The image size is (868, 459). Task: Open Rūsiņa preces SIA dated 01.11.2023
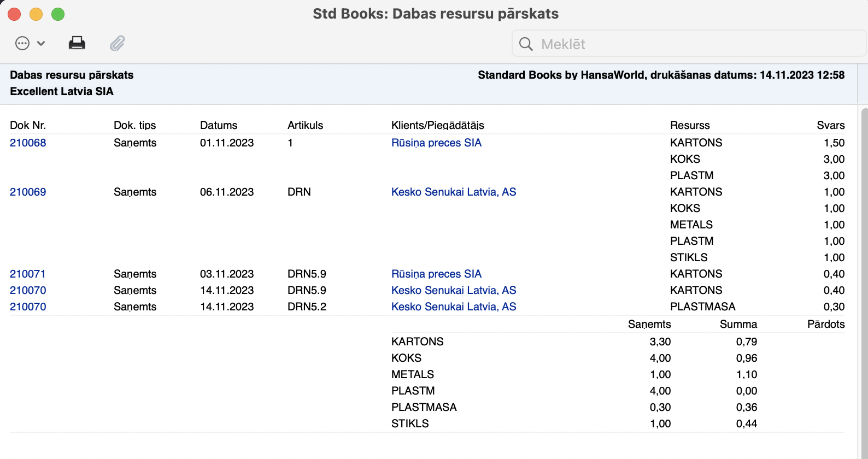pos(436,143)
